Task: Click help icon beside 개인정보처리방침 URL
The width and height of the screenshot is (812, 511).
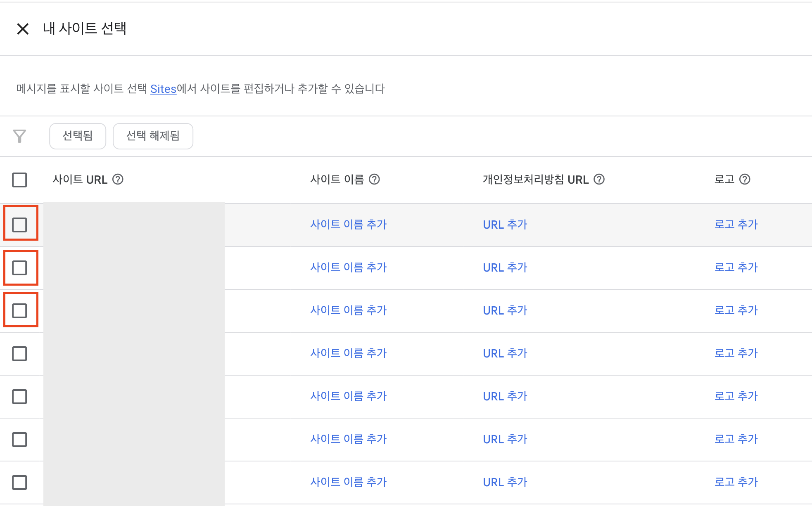Action: point(599,180)
